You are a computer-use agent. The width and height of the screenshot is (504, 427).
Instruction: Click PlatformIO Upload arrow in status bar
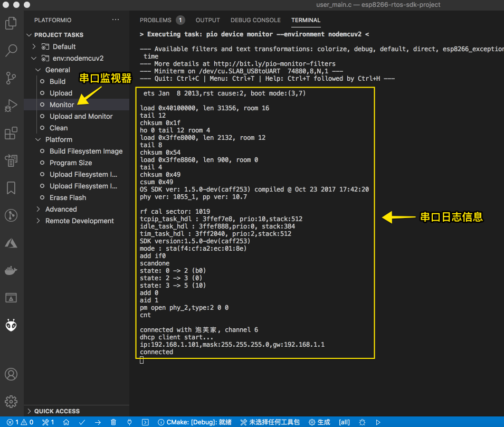coord(98,422)
